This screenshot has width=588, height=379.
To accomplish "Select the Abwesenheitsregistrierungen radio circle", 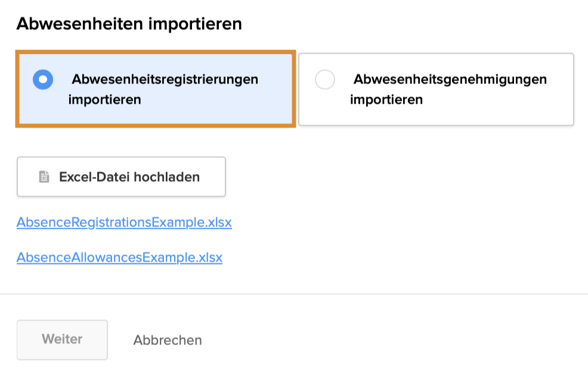I will tap(43, 79).
